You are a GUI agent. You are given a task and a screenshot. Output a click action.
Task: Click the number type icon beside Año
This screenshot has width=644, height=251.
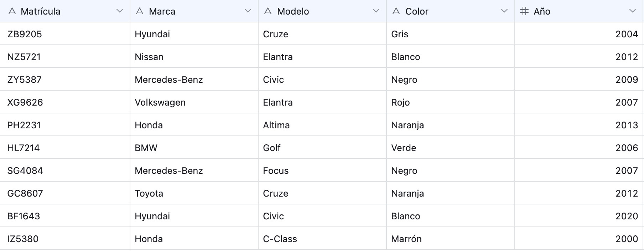(524, 11)
